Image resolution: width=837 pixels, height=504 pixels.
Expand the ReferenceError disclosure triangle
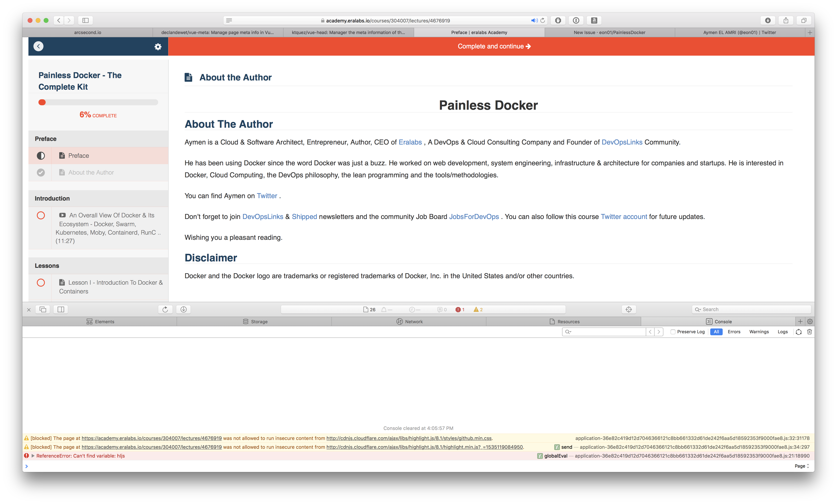(33, 456)
